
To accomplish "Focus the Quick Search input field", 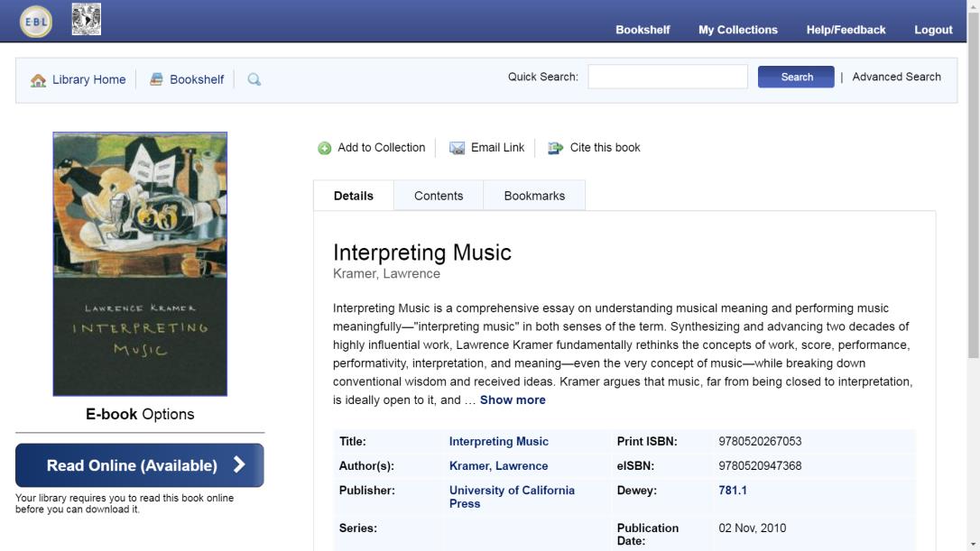I will tap(668, 77).
